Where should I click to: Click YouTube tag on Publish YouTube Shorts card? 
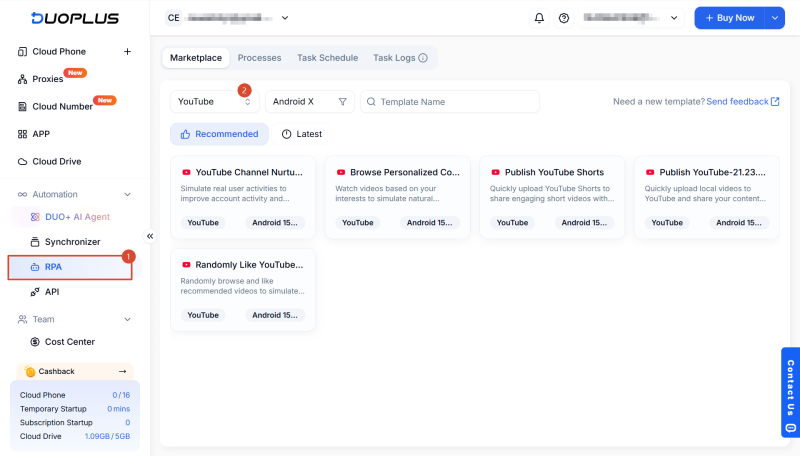click(512, 223)
